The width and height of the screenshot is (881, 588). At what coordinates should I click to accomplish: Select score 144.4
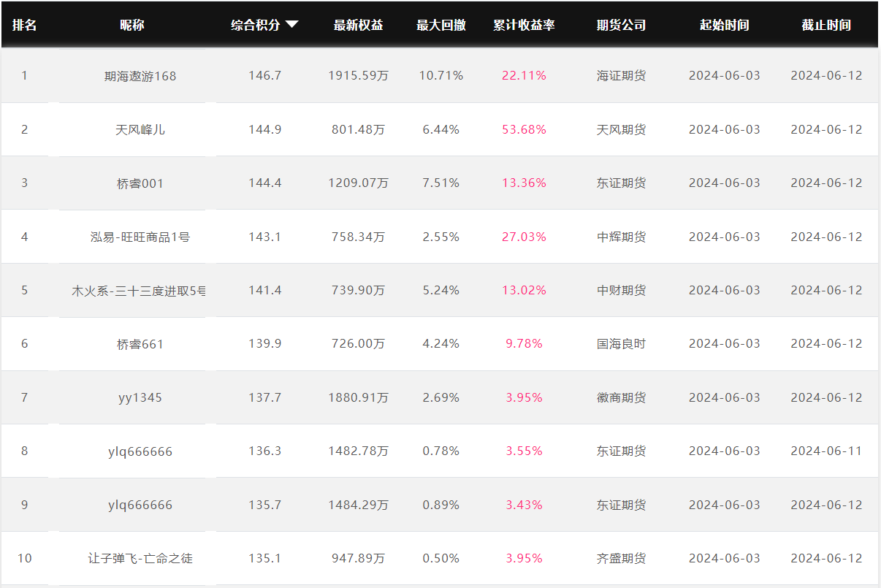[265, 183]
